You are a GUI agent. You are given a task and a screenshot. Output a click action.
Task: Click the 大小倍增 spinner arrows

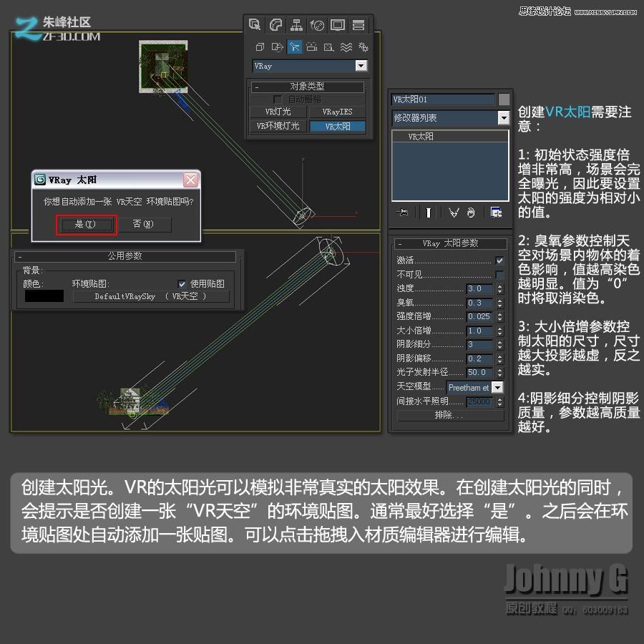[499, 331]
